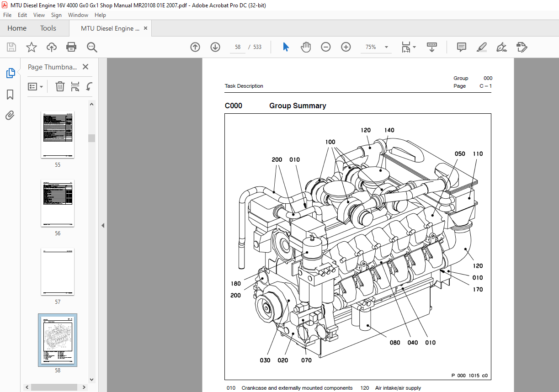Toggle the Attachments paperclip panel
The height and width of the screenshot is (392, 559).
coord(10,115)
